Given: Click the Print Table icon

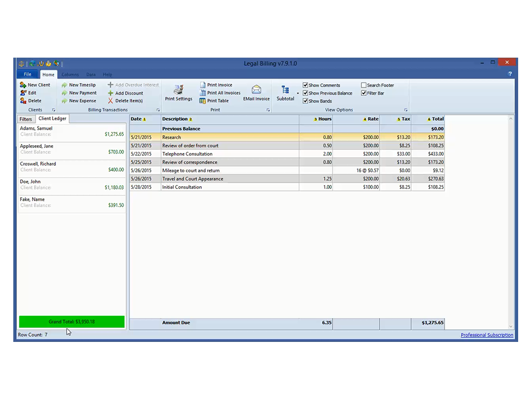Looking at the screenshot, I should coord(203,101).
